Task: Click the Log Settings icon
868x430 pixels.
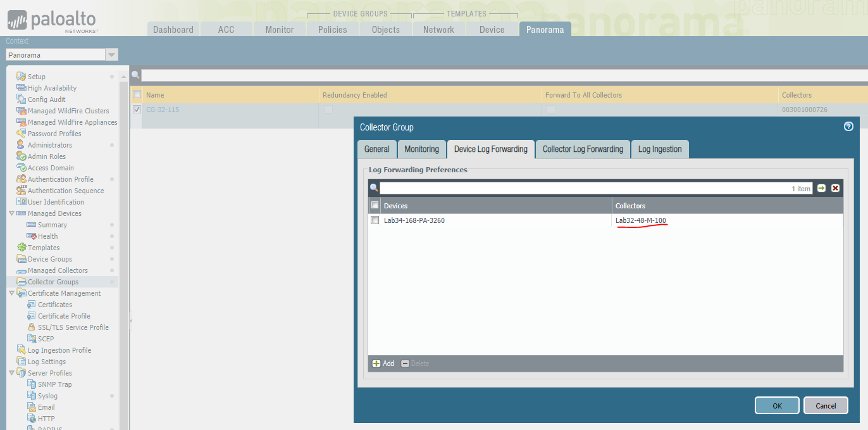Action: [22, 362]
